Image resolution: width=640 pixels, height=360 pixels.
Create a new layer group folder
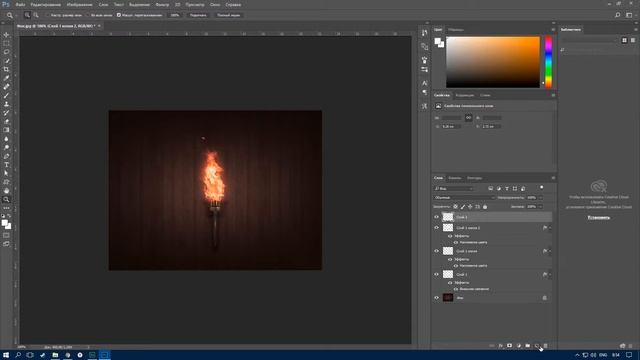[527, 346]
